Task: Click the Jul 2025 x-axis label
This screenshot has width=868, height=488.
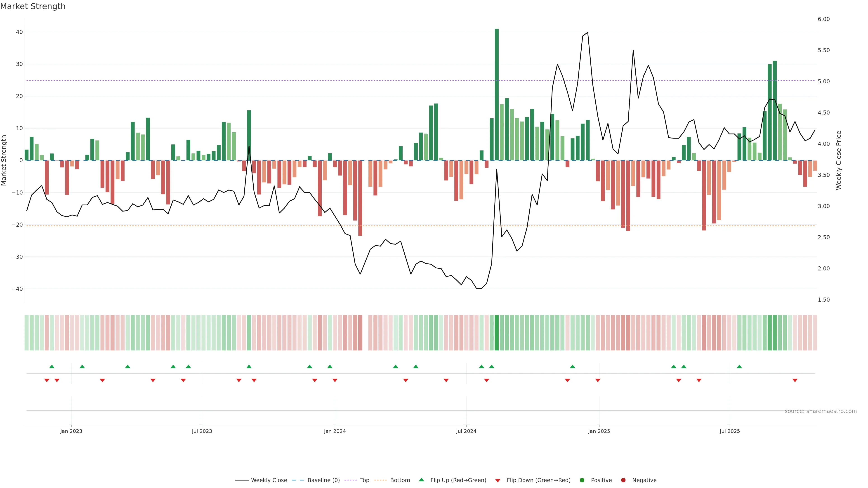Action: (729, 431)
